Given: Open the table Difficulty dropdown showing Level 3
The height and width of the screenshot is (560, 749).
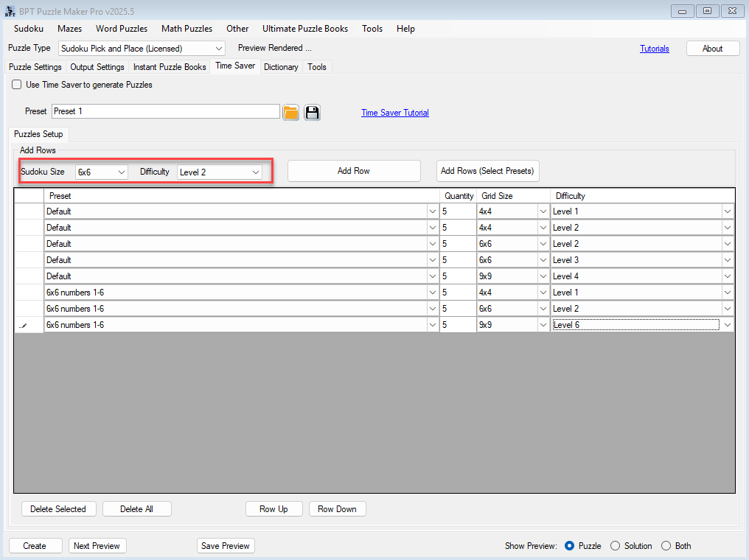Looking at the screenshot, I should [x=728, y=260].
